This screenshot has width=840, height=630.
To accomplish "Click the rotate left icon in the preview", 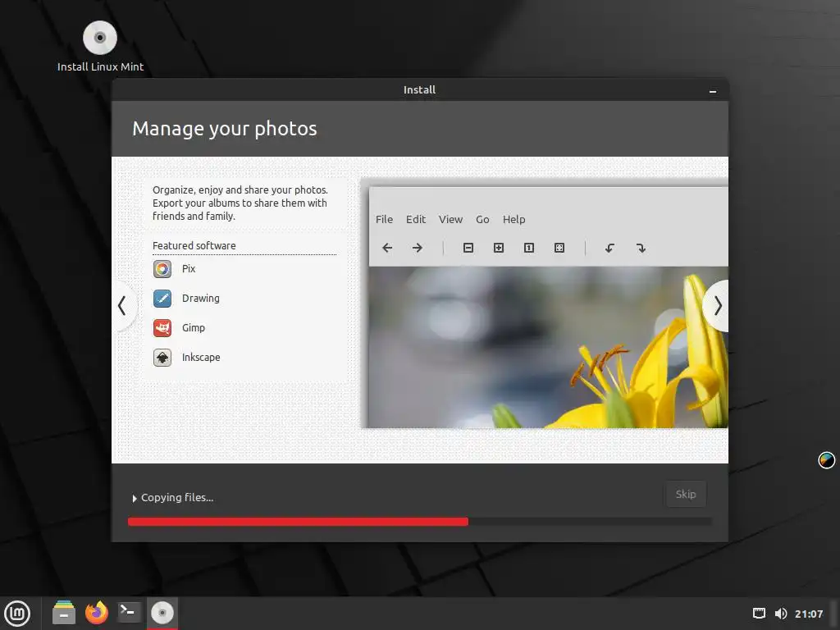I will coord(609,248).
